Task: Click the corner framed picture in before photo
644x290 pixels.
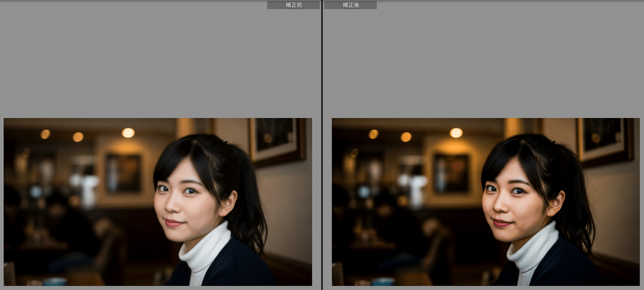Action: click(x=276, y=139)
